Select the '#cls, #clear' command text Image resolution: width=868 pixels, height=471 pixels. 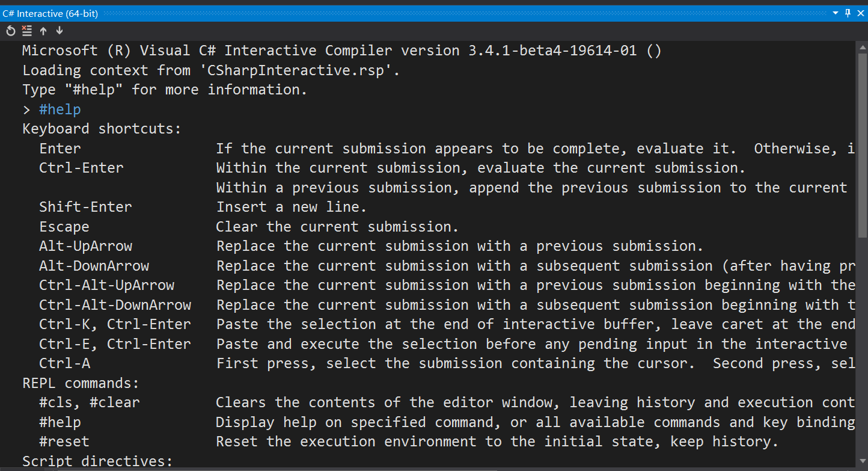90,402
